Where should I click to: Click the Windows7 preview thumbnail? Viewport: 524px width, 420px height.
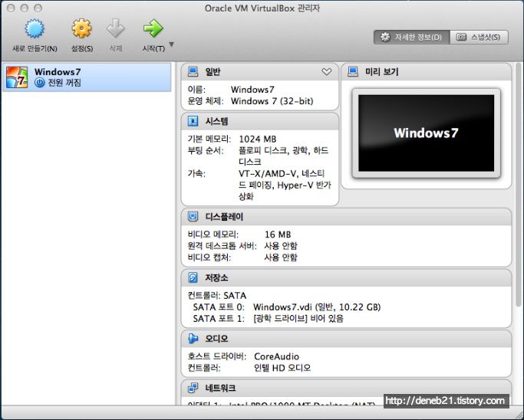pos(426,133)
